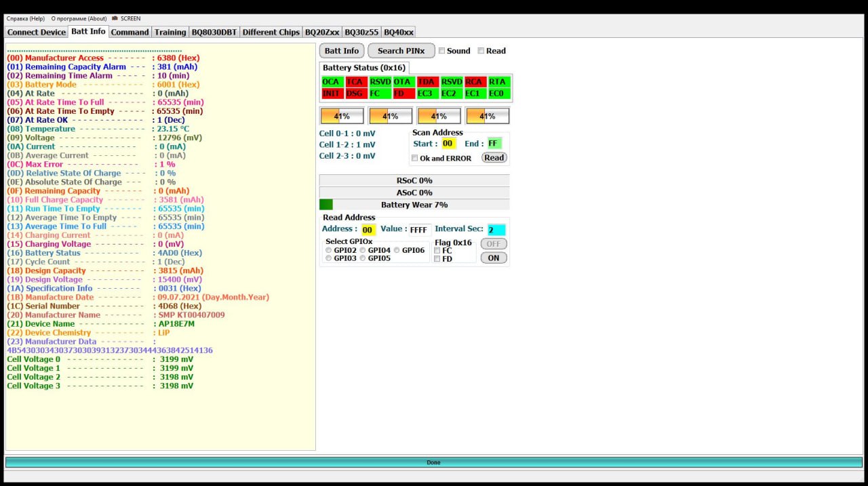
Task: Click the Serial Number 4D68 row
Action: (104, 306)
